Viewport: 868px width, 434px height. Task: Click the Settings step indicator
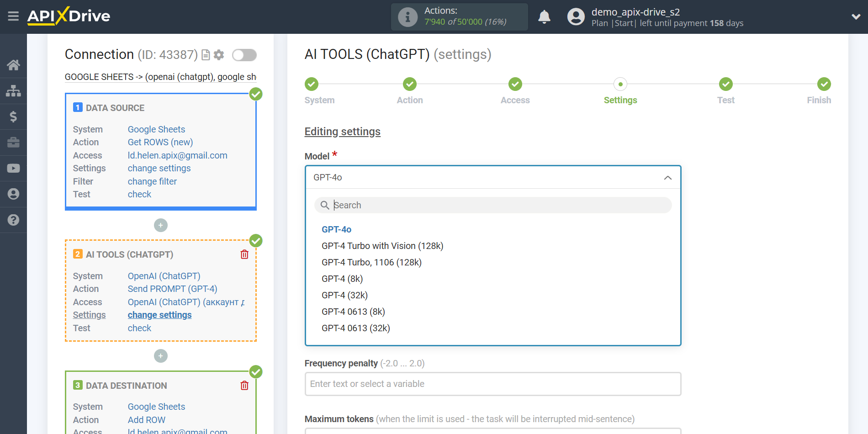[620, 84]
